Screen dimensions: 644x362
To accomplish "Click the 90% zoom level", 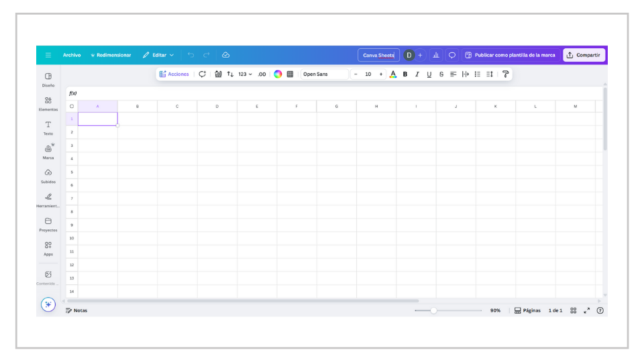I will tap(495, 310).
